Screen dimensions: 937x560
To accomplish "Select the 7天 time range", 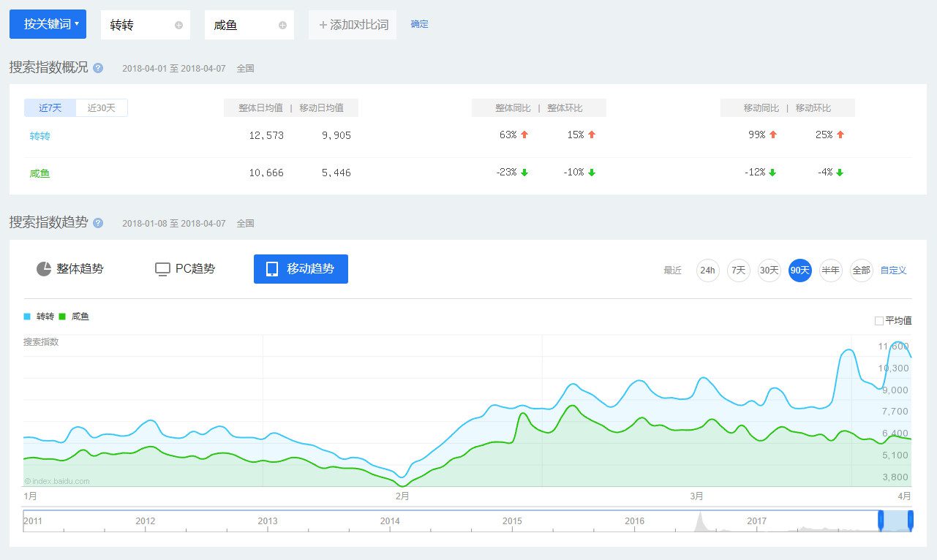I will click(739, 270).
